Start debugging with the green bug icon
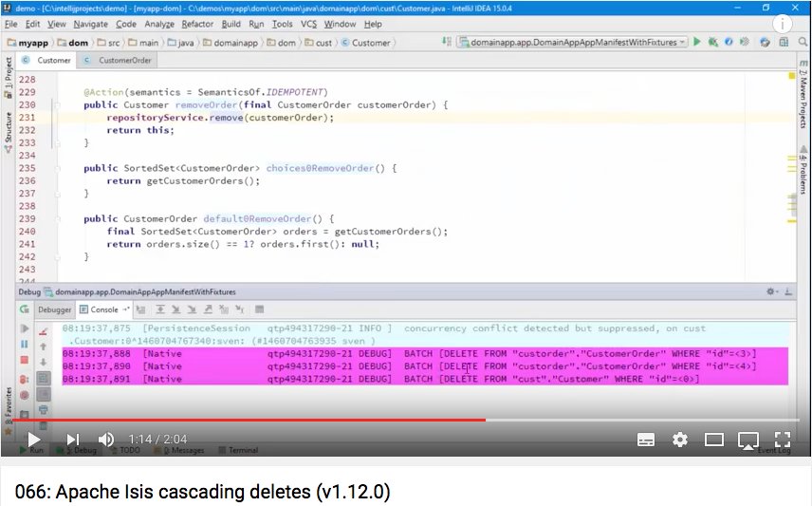The width and height of the screenshot is (812, 506). point(713,42)
